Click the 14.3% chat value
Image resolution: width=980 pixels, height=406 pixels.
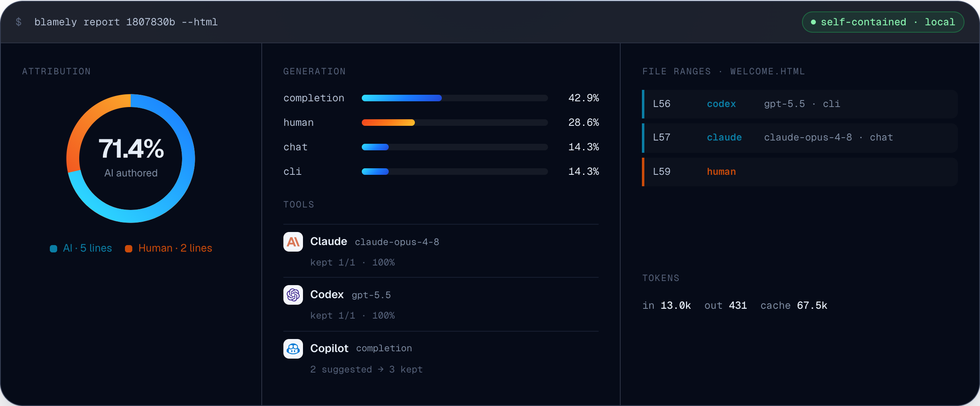coord(584,147)
